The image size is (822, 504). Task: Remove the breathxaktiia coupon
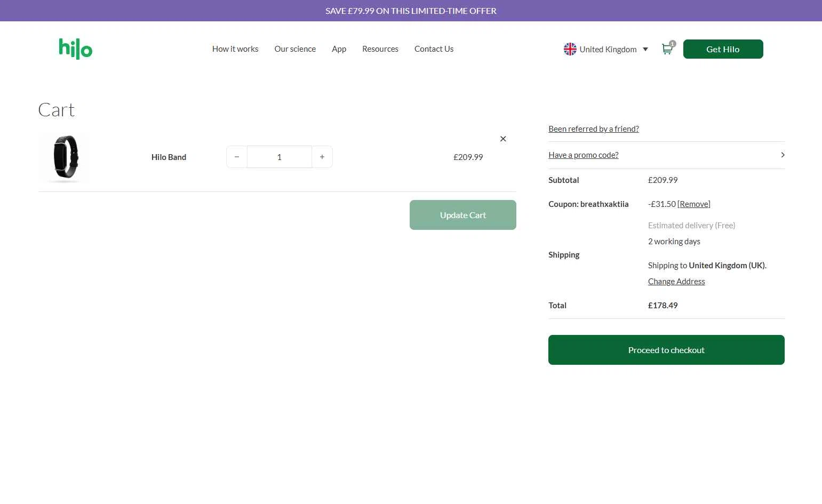[694, 204]
